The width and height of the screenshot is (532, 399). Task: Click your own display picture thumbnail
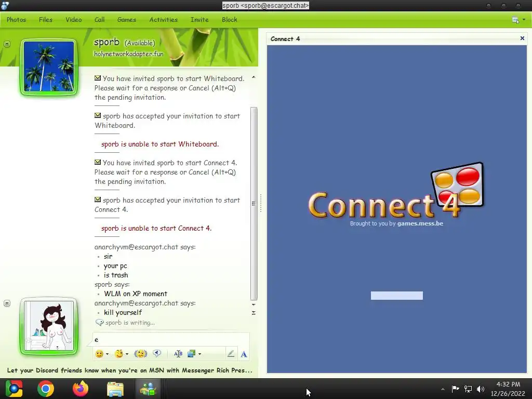tap(49, 326)
